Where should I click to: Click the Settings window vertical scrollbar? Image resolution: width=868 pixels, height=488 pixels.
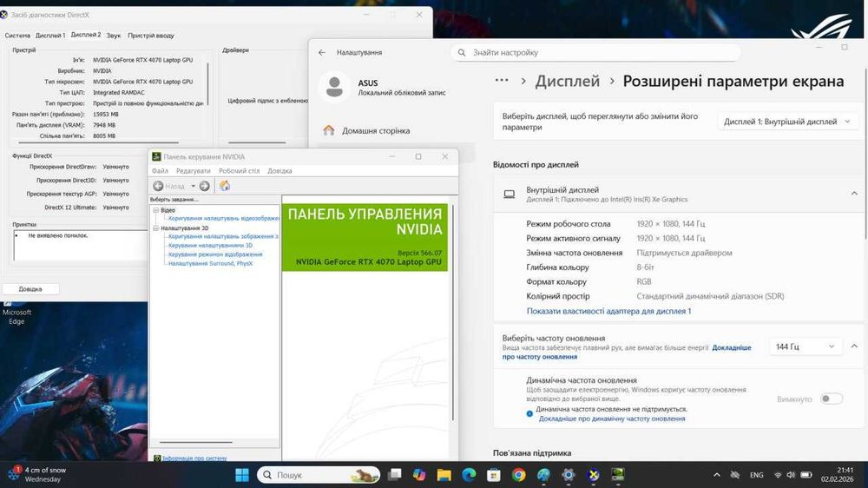click(865, 155)
